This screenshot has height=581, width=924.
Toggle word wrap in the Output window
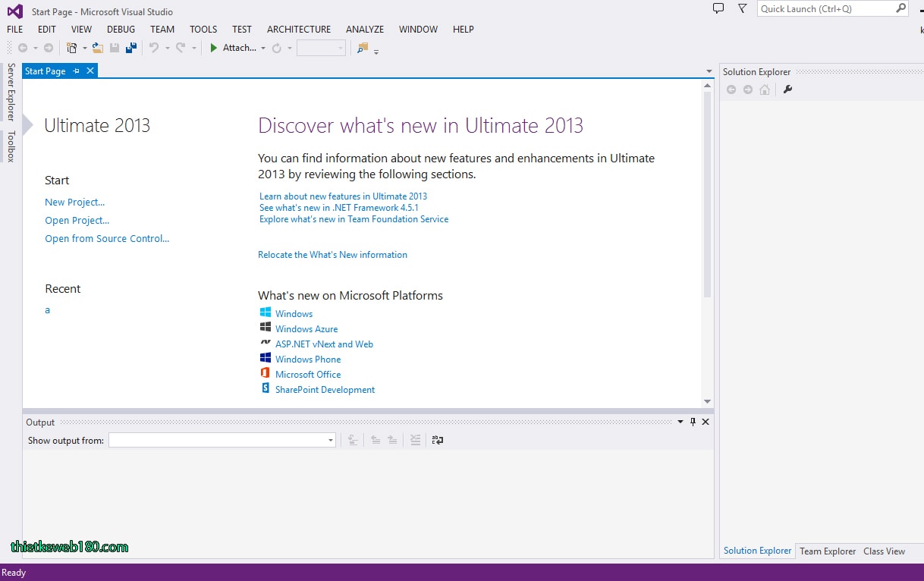coord(437,440)
